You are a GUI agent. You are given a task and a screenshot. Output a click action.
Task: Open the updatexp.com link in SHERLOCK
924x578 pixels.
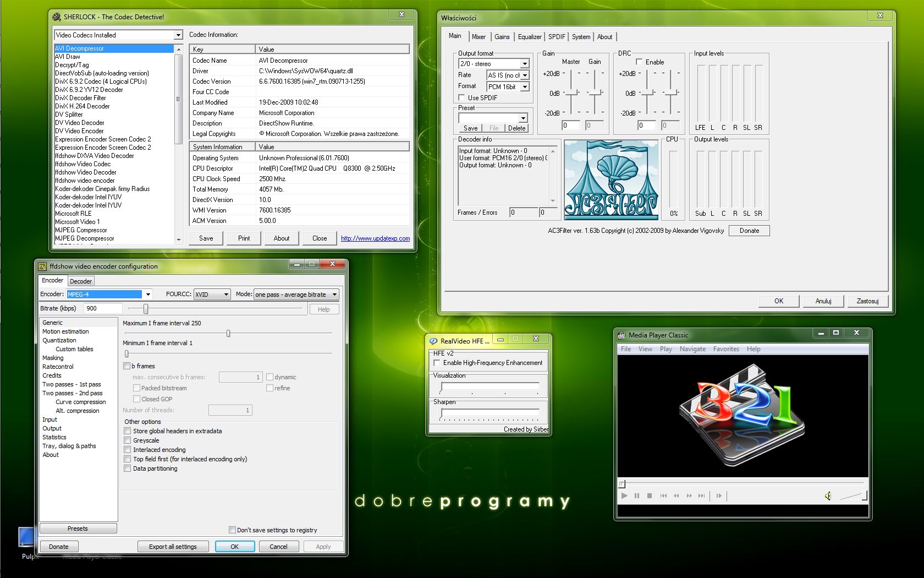(375, 238)
